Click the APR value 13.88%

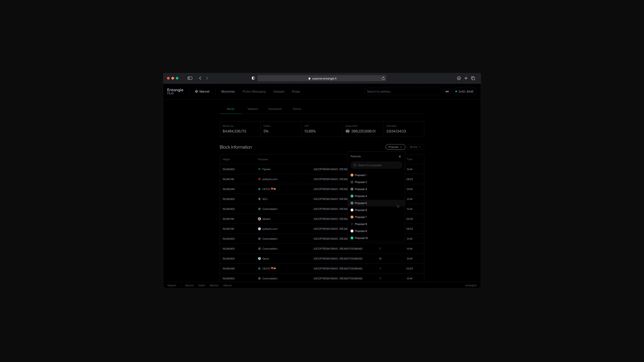(x=310, y=131)
